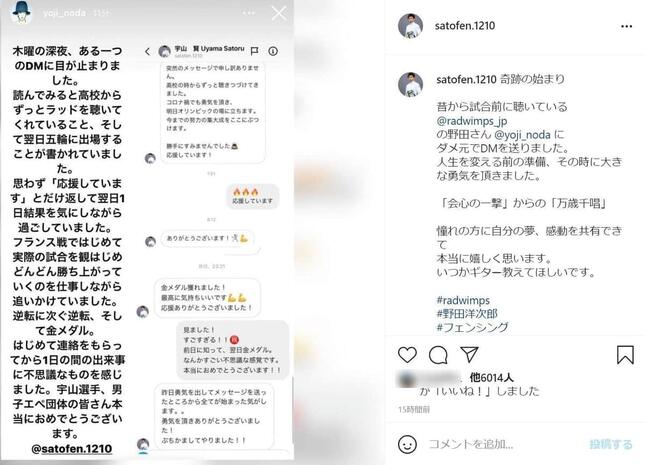Click the 投稿する post button
The width and height of the screenshot is (645, 465).
point(610,444)
